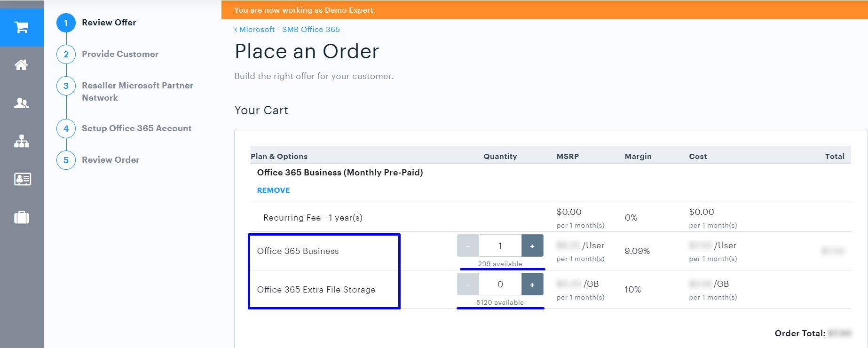Click Office 365 Extra File Storage label
This screenshot has height=348, width=868.
(x=316, y=290)
